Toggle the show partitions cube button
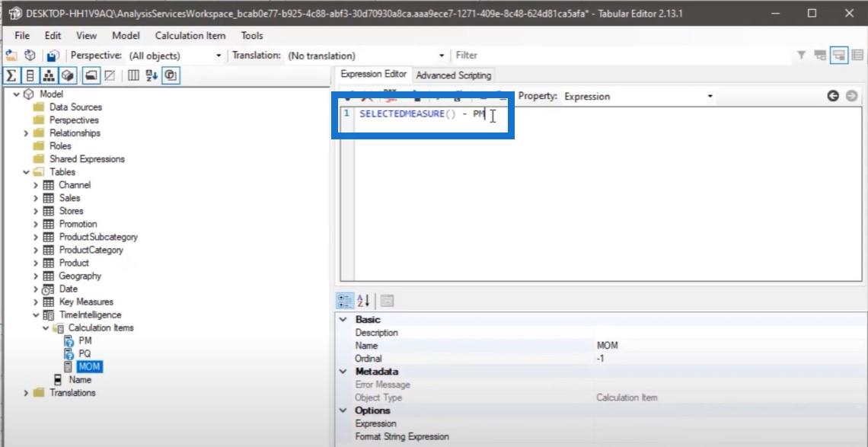The image size is (868, 447). coord(68,75)
